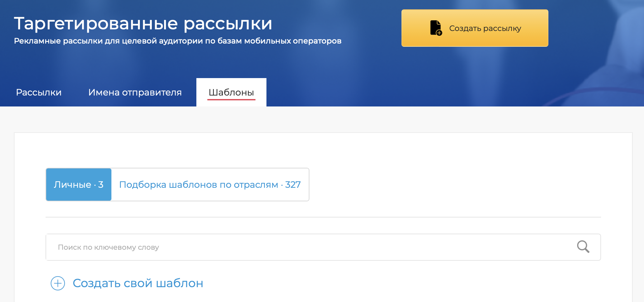Click the plus circle icon before 'Создать свой шаблон'
644x302 pixels.
coord(58,283)
